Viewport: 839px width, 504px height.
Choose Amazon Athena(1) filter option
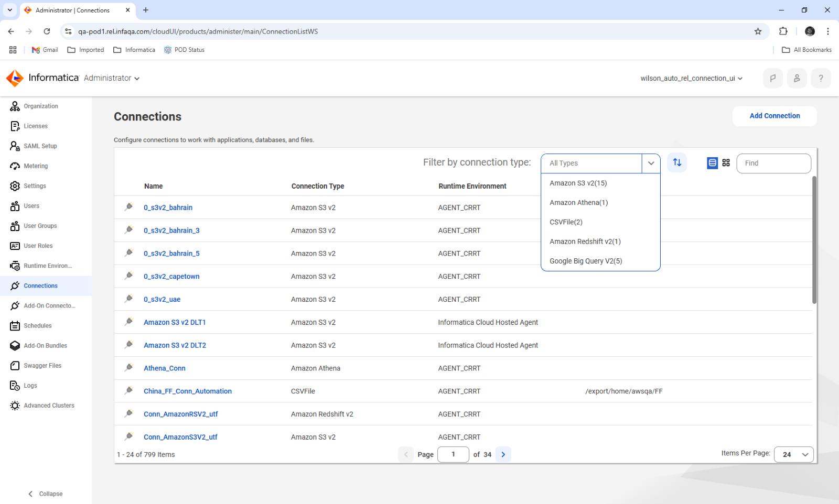coord(600,203)
